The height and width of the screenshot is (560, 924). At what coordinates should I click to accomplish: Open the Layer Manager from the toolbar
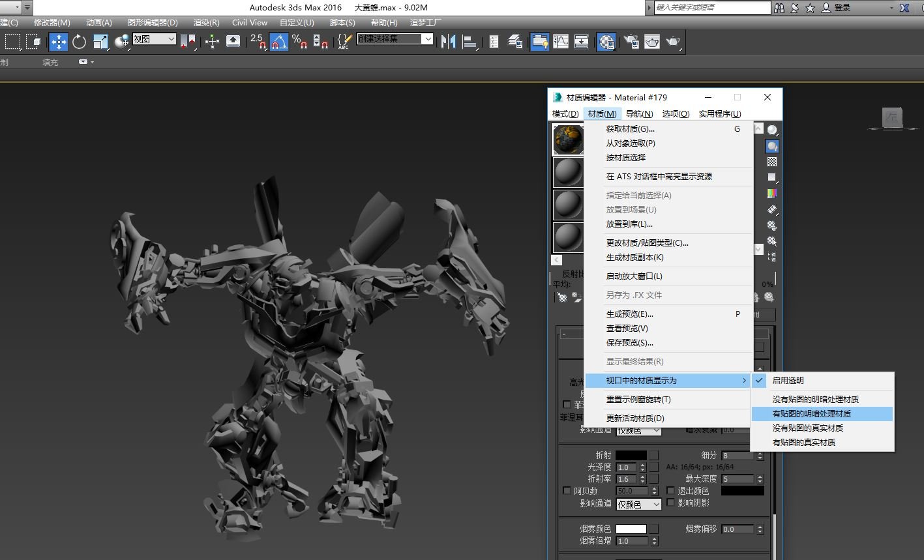click(x=515, y=41)
